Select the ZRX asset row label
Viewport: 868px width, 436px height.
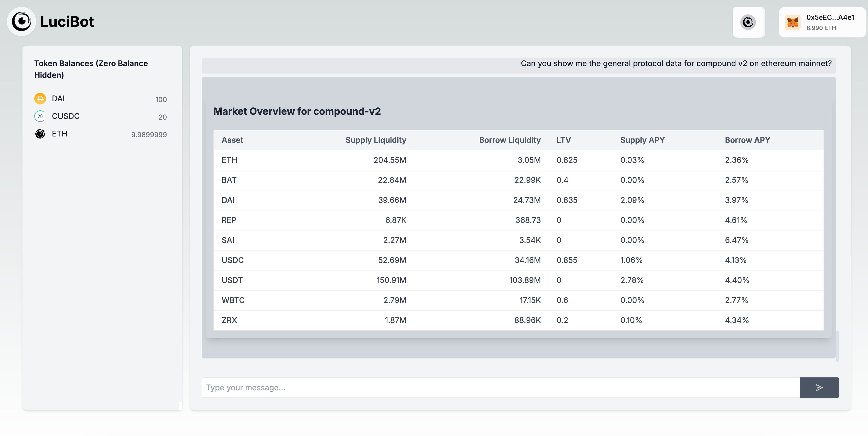click(229, 320)
